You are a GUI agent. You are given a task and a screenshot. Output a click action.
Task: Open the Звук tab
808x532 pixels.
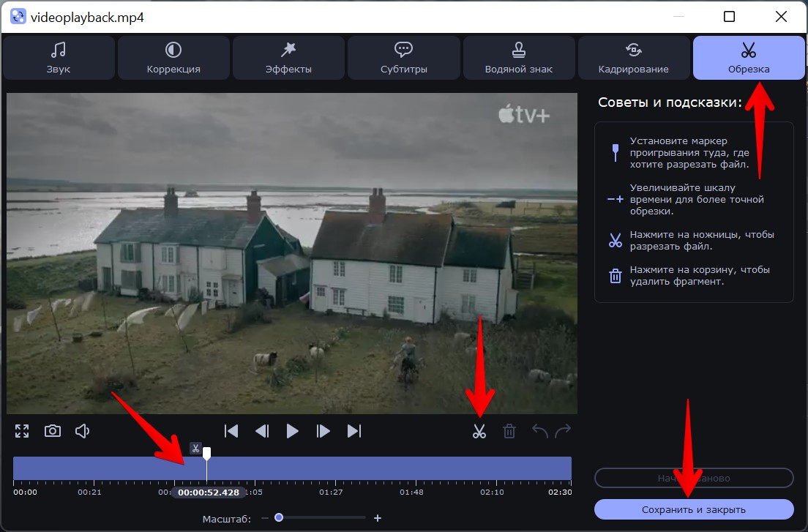click(59, 58)
